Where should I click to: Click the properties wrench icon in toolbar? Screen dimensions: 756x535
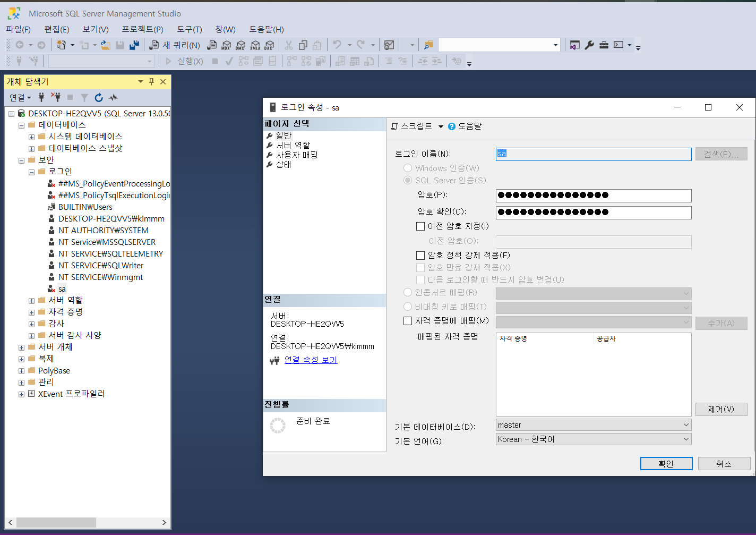[589, 45]
